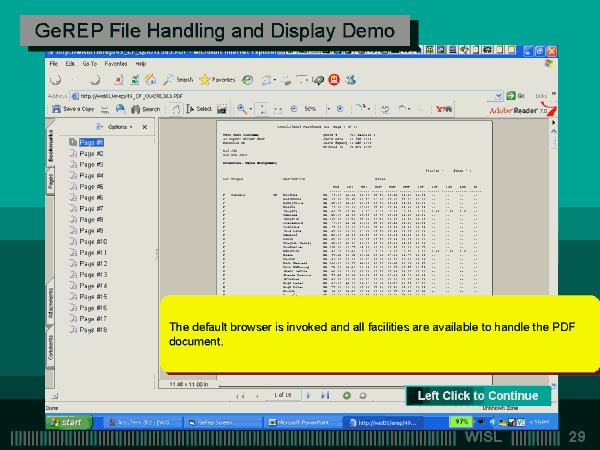Close the bookmarks navigation panel

click(145, 127)
